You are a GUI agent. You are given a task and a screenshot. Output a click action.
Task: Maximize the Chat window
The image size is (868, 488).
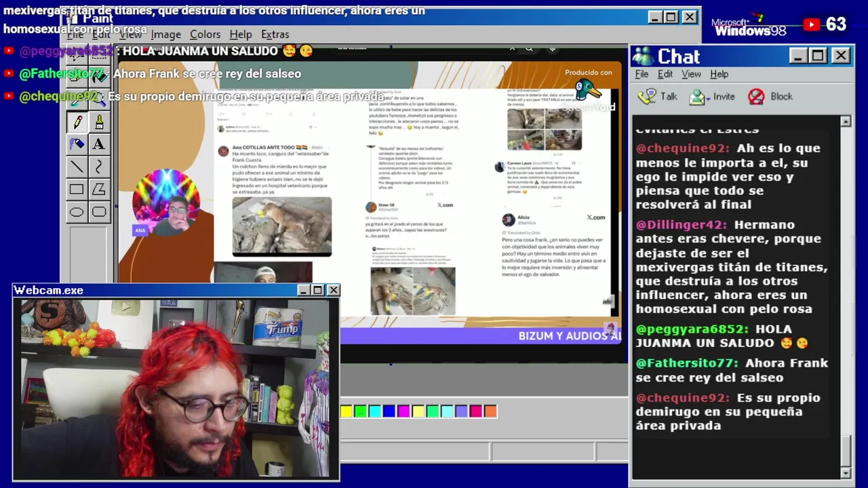[818, 56]
